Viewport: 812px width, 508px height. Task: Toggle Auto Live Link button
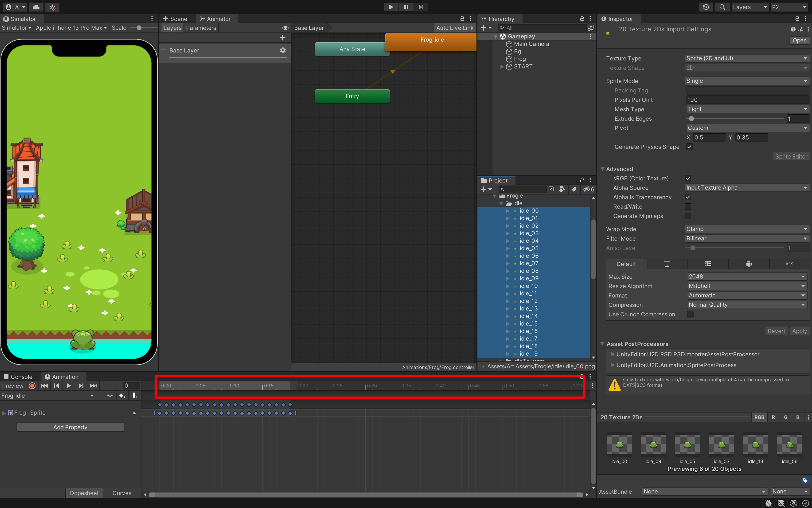[455, 28]
